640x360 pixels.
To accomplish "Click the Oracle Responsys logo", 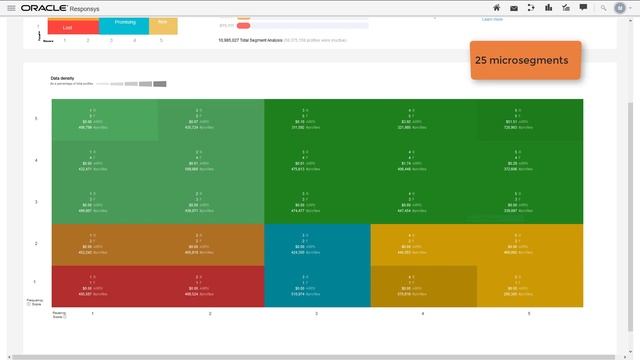I will click(x=60, y=8).
